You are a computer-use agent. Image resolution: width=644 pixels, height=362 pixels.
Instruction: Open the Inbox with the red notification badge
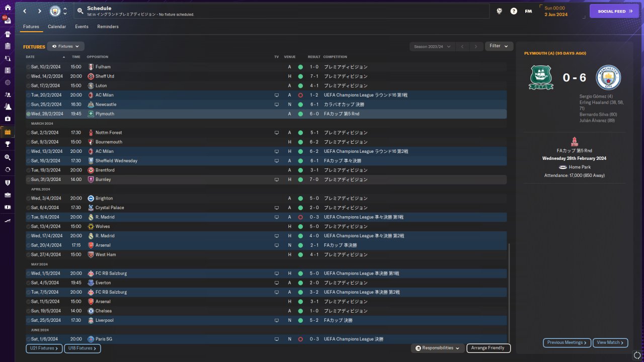click(8, 21)
